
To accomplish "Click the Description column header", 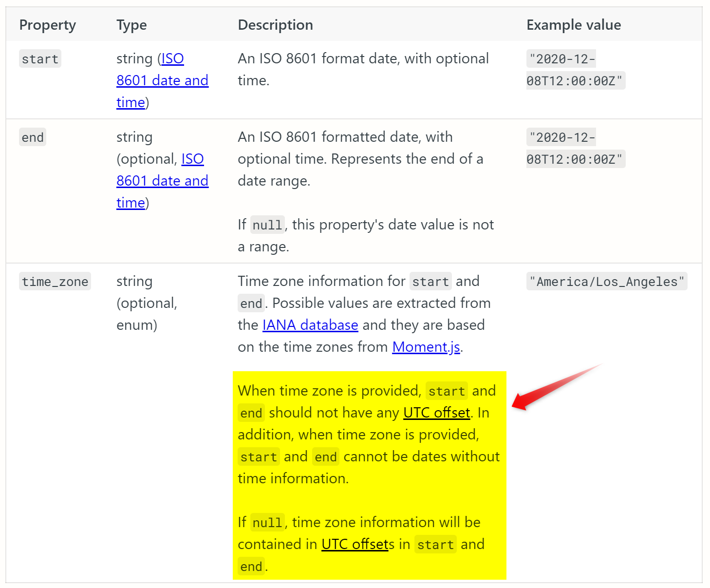I will point(275,25).
